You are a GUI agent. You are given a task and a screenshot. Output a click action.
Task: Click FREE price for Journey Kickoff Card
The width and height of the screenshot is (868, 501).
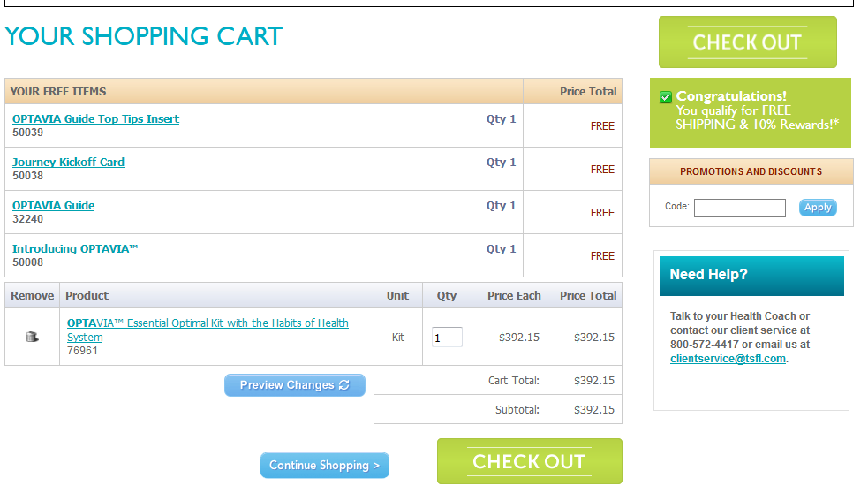[602, 170]
